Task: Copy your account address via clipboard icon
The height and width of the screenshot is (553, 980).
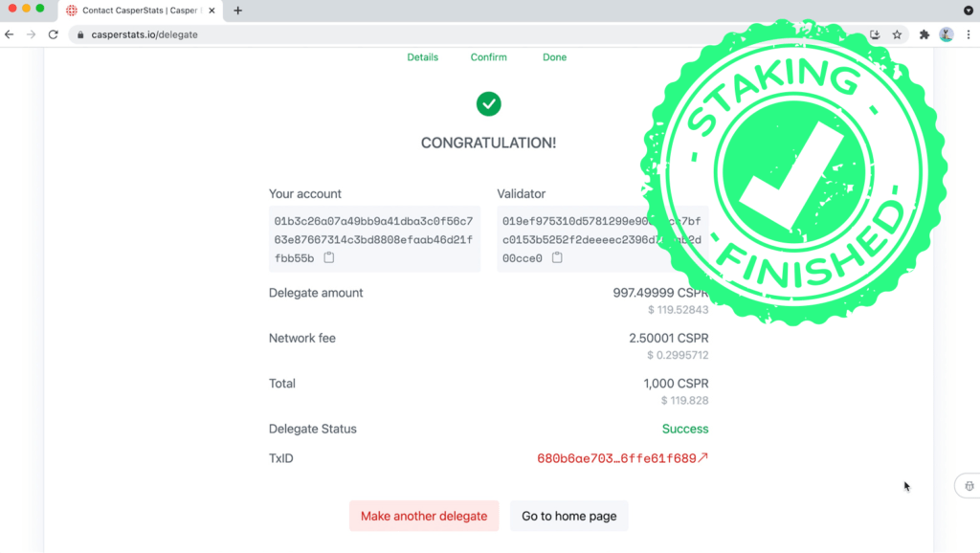Action: (x=329, y=258)
